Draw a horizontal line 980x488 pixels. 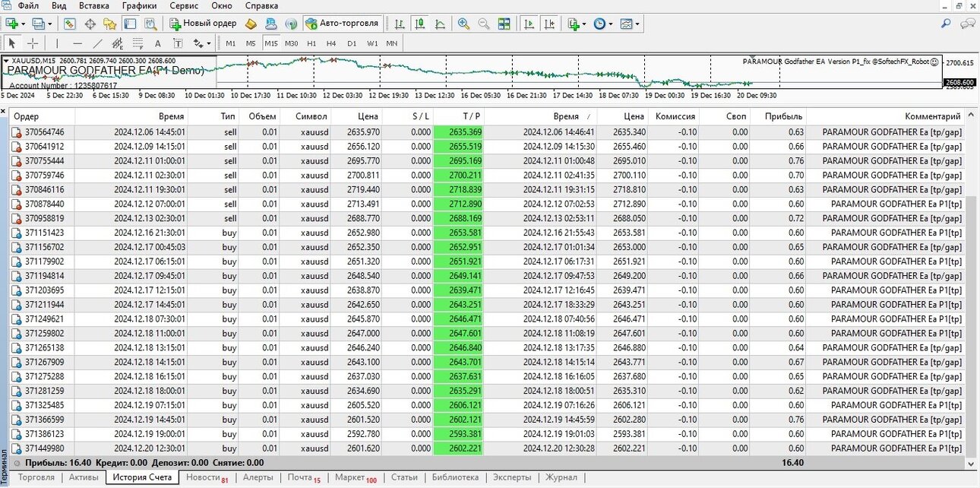pos(77,43)
